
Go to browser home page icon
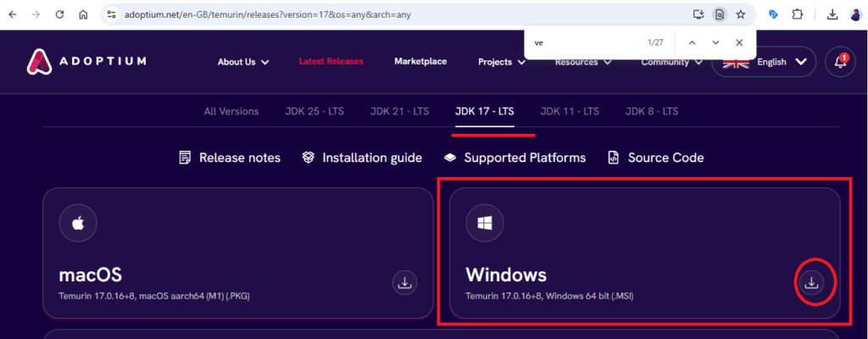click(83, 14)
